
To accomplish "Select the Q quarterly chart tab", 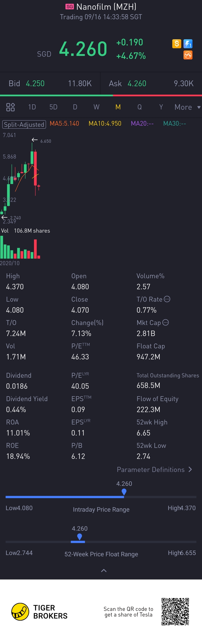I will pos(140,107).
